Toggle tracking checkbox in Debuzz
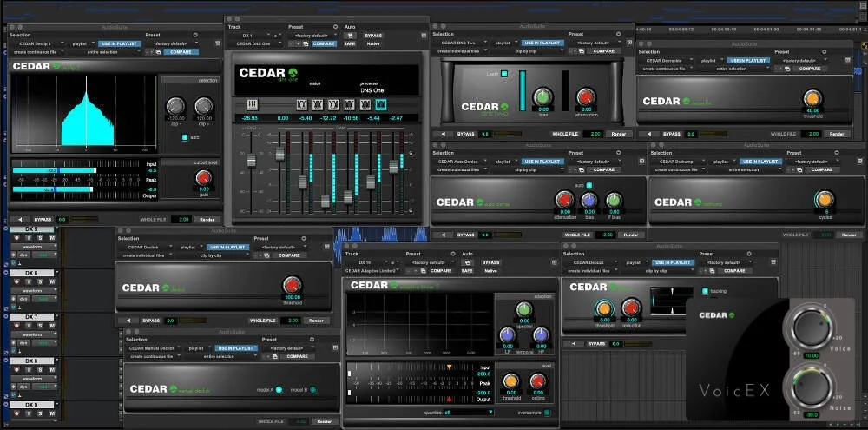The height and width of the screenshot is (430, 868). [705, 291]
